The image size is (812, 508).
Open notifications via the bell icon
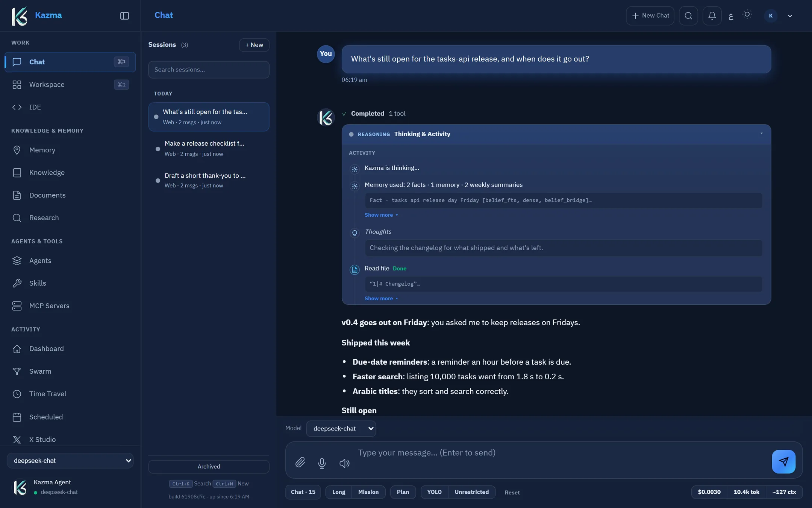[x=712, y=16]
